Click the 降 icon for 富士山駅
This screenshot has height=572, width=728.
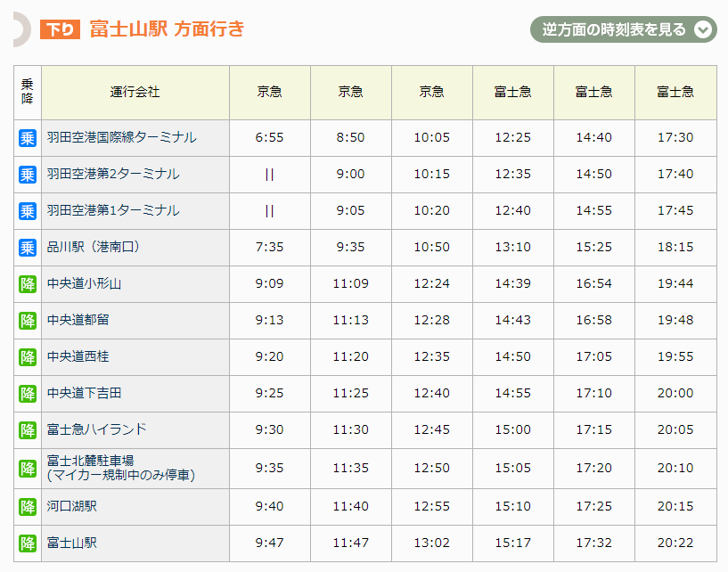pos(28,543)
